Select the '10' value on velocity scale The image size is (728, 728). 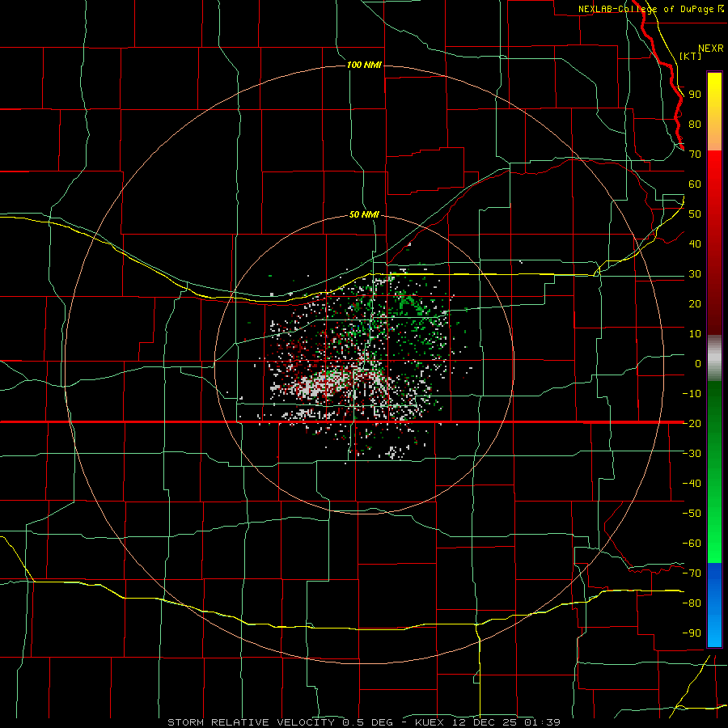695,334
